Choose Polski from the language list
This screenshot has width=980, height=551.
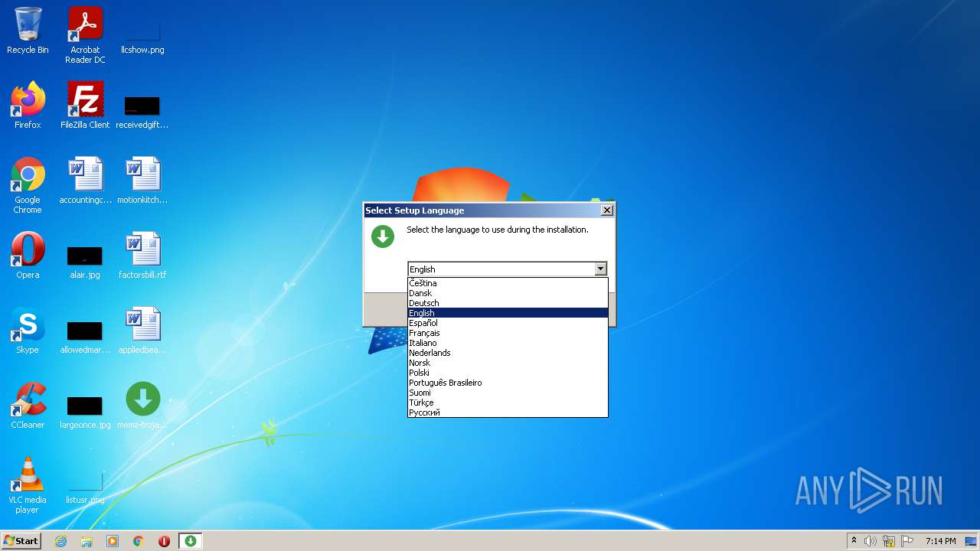(508, 373)
